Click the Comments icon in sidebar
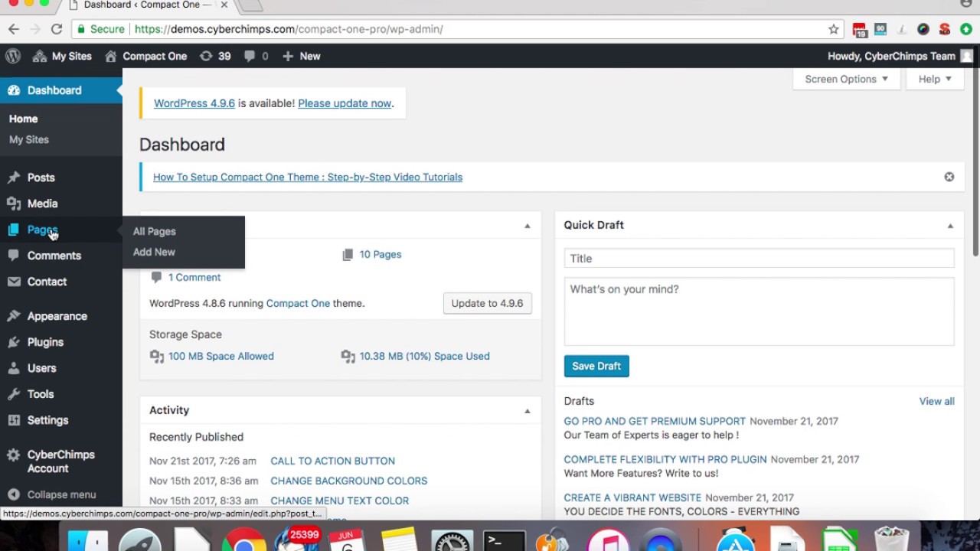The height and width of the screenshot is (551, 980). pos(14,256)
